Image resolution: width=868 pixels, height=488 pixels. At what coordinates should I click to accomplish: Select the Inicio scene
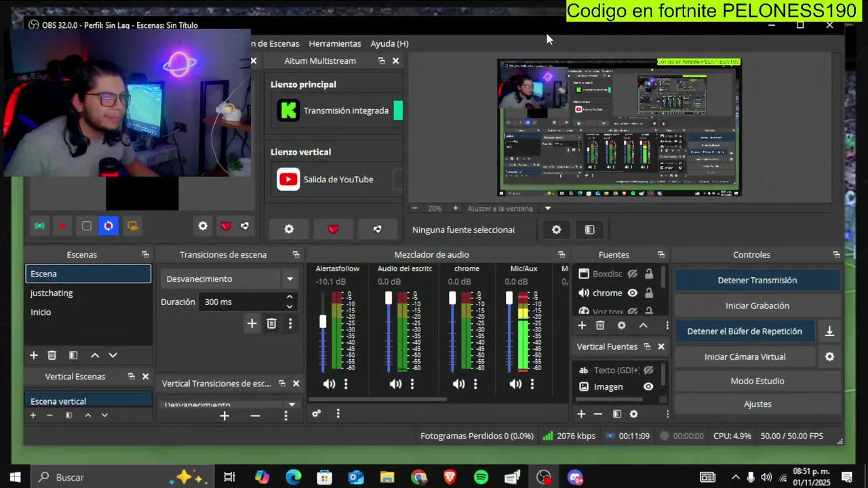[x=88, y=312]
